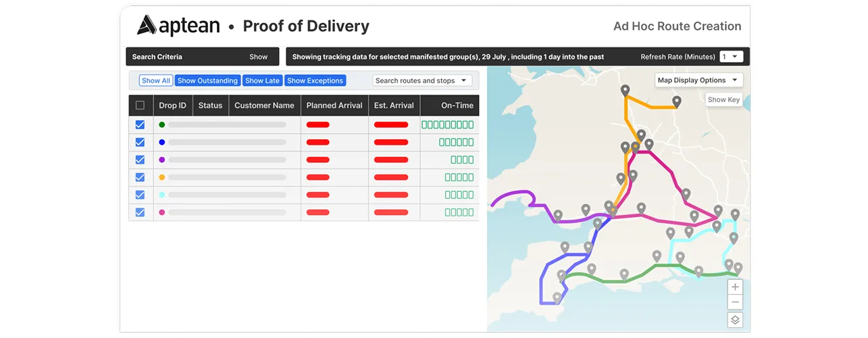Toggle the select-all header checkbox
868x338 pixels.
pyautogui.click(x=140, y=105)
